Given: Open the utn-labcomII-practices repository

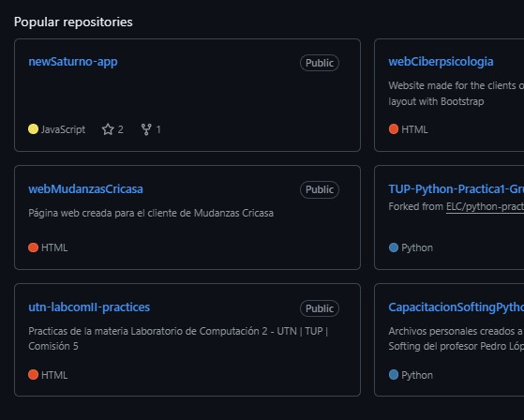Looking at the screenshot, I should 89,307.
